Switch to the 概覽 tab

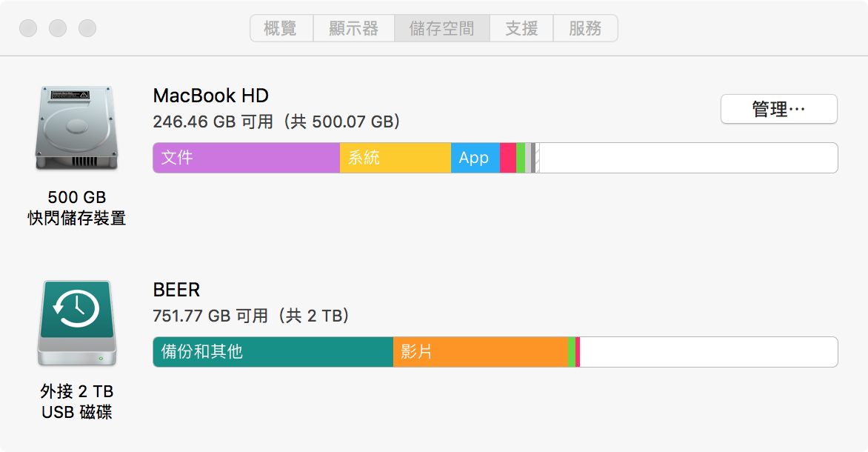281,29
